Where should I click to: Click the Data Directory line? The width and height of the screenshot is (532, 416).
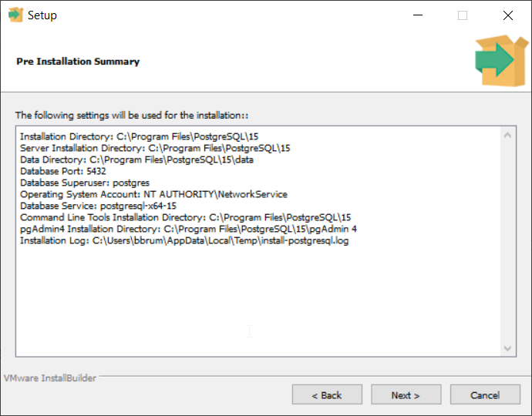(136, 159)
